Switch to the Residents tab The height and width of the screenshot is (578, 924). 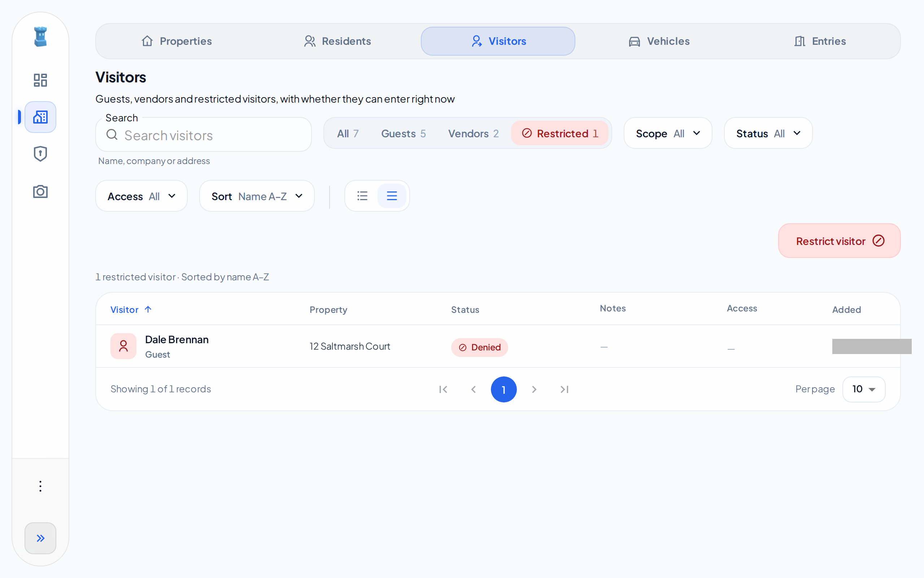point(337,41)
